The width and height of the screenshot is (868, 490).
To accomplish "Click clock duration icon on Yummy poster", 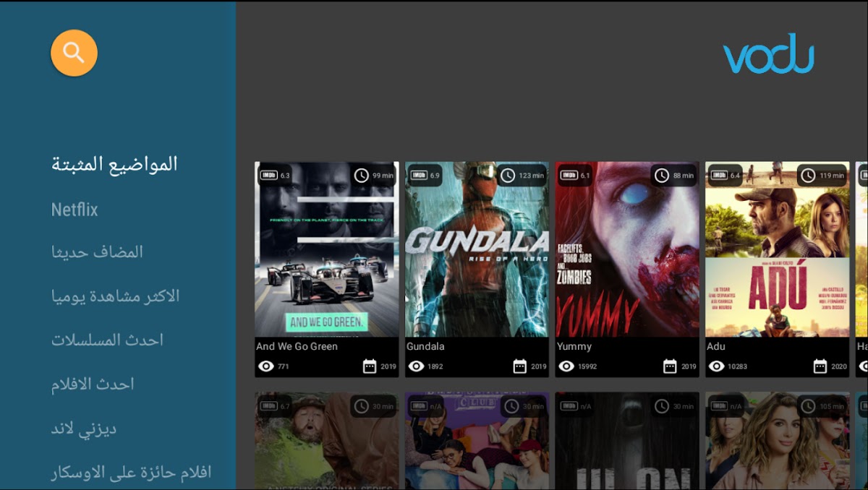I will pos(661,175).
